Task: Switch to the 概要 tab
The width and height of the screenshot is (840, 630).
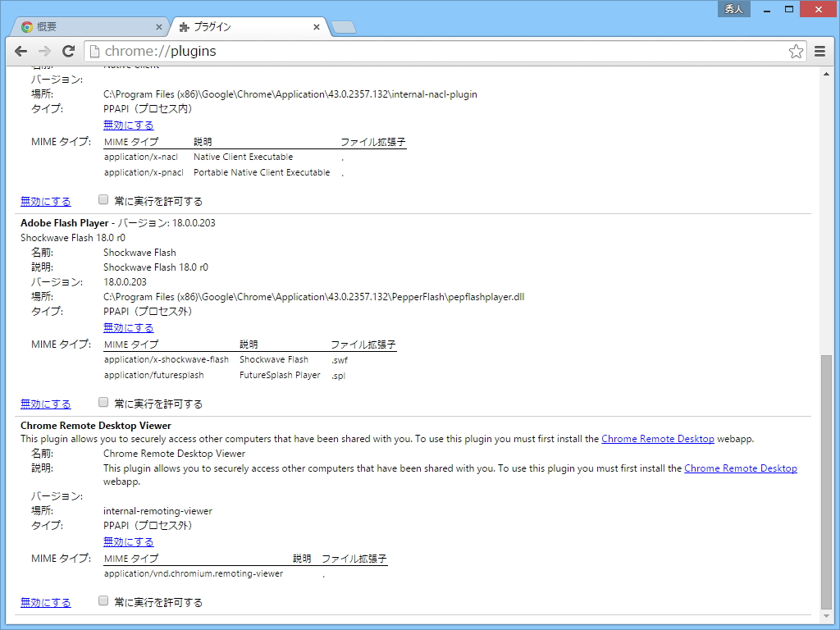Action: (x=90, y=25)
